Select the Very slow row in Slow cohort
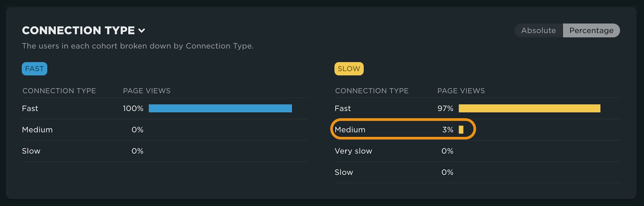Viewport: 644px width, 206px height. (x=353, y=151)
